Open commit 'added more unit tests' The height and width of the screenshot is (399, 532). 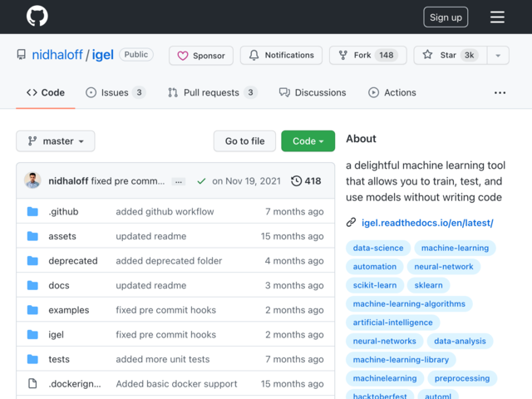click(163, 359)
